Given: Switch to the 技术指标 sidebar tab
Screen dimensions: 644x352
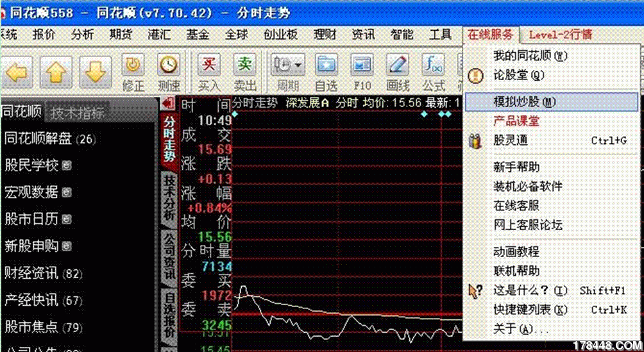Looking at the screenshot, I should tap(78, 113).
